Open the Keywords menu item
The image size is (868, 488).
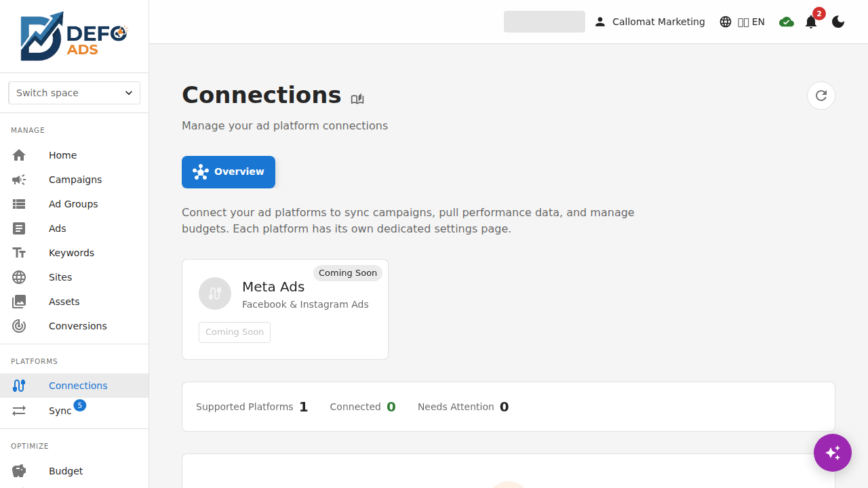coord(75,253)
